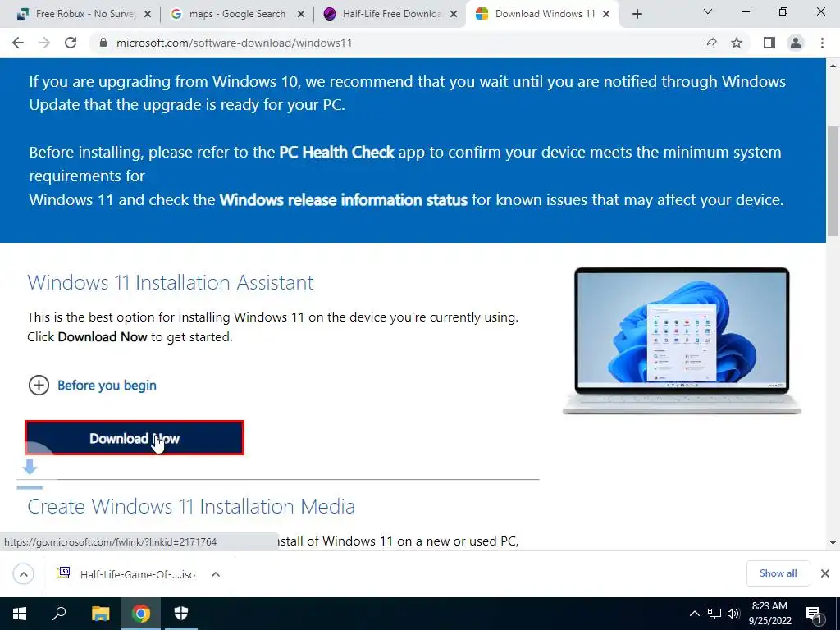Click the address bar URL
This screenshot has height=630, width=840.
tap(234, 43)
